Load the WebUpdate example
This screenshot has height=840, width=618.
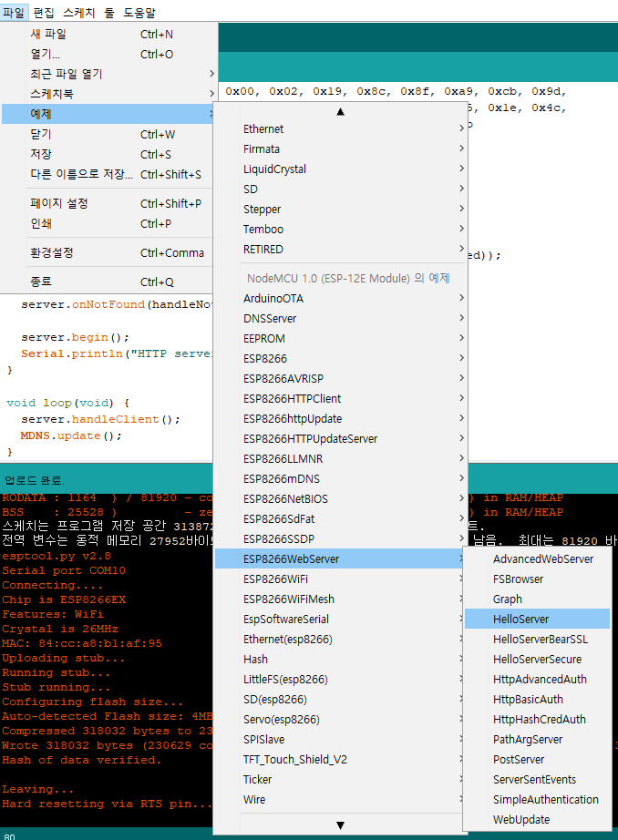[537, 819]
